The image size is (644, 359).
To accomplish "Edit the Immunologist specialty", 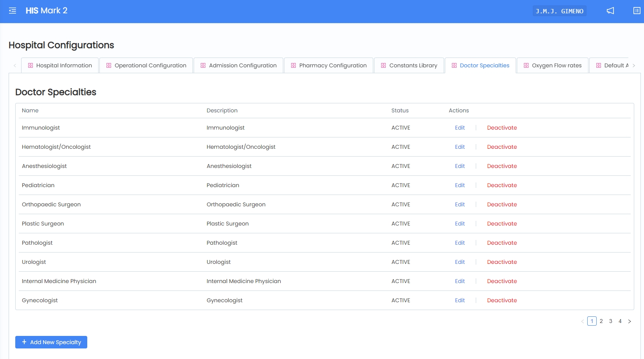I will pos(460,128).
